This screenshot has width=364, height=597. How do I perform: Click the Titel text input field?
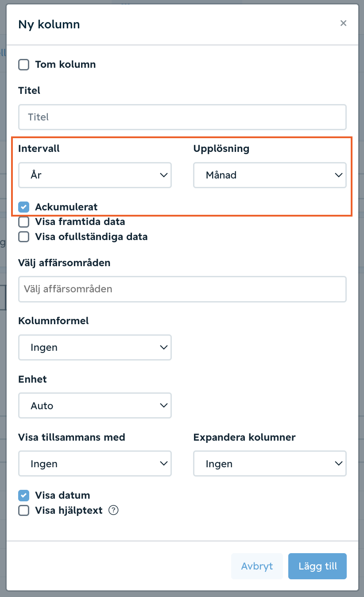(182, 117)
